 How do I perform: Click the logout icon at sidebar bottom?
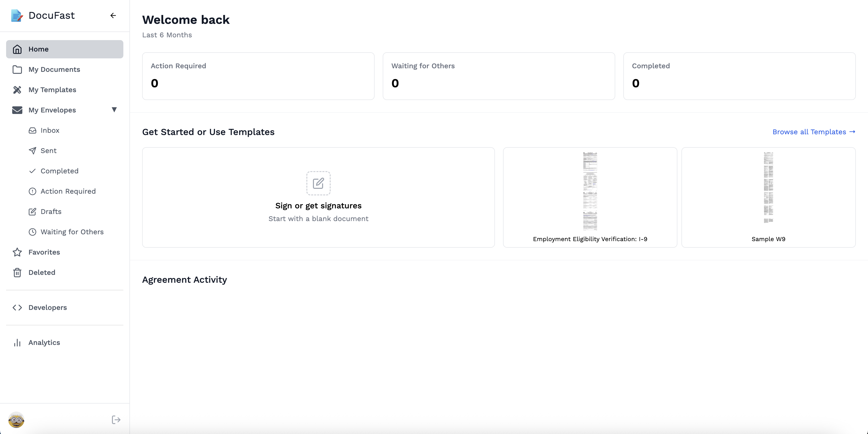click(116, 420)
